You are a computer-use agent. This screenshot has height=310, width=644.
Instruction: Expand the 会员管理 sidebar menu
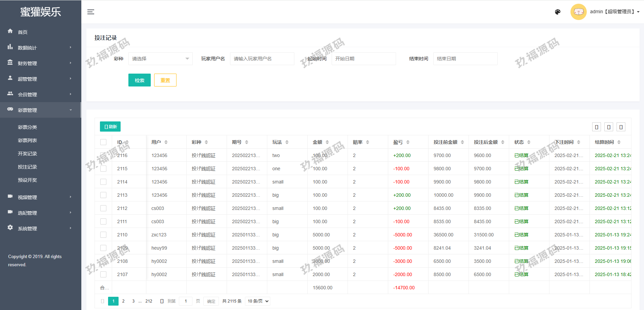coord(40,94)
